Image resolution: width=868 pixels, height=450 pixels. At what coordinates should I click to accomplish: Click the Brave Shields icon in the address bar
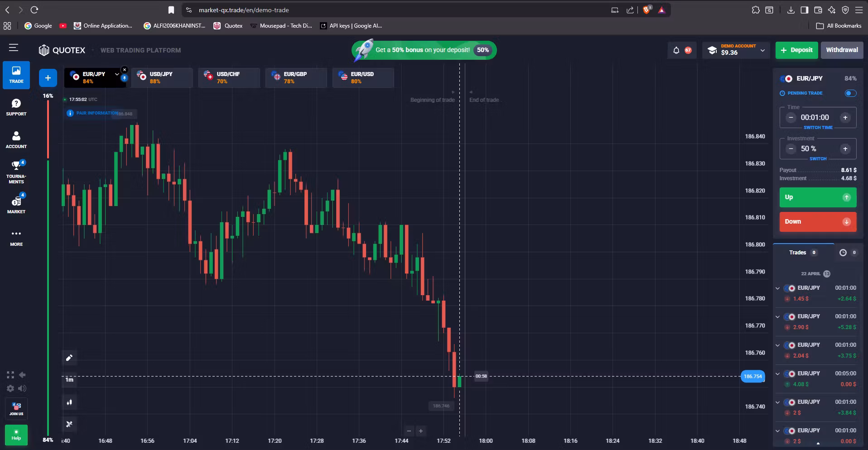click(647, 10)
